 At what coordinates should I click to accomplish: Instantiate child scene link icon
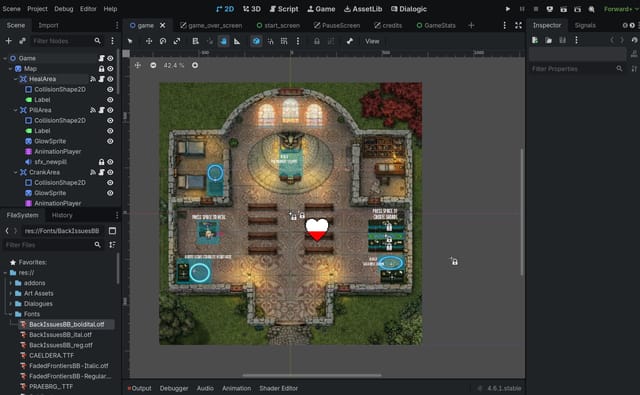click(x=22, y=41)
